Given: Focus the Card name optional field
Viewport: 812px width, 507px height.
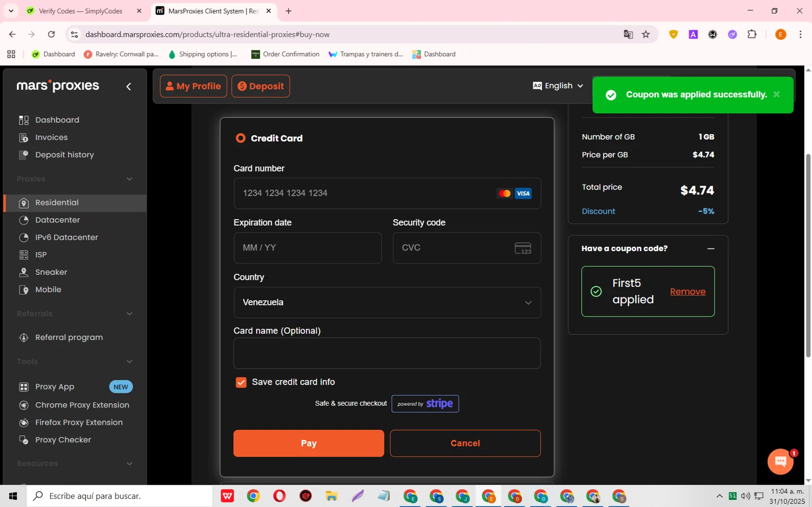Looking at the screenshot, I should pos(387,353).
